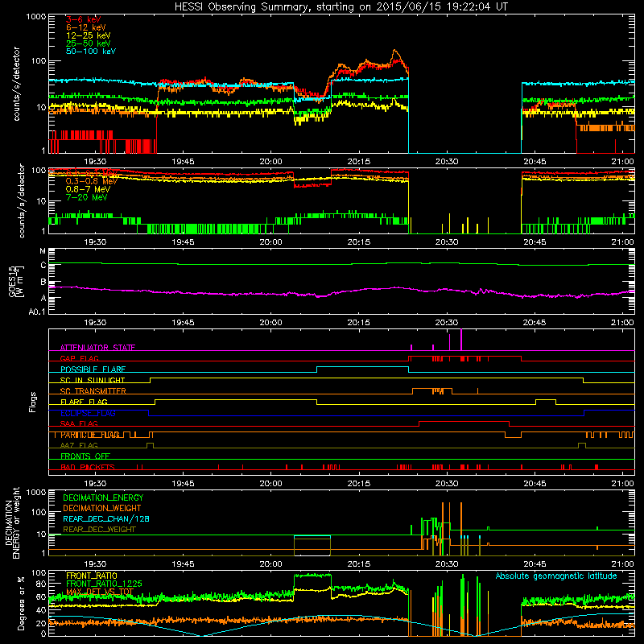Screen dimensions: 644x644
Task: Click the HESSI Observing Summary title text
Action: click(x=341, y=7)
